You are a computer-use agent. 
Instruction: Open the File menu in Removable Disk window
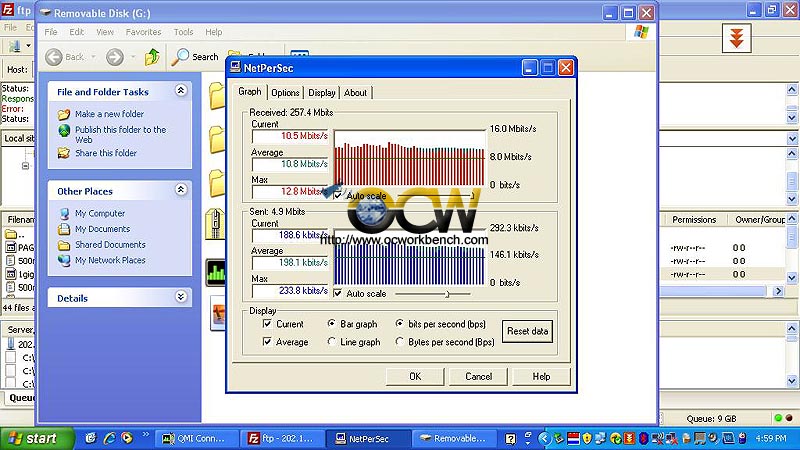(x=51, y=32)
